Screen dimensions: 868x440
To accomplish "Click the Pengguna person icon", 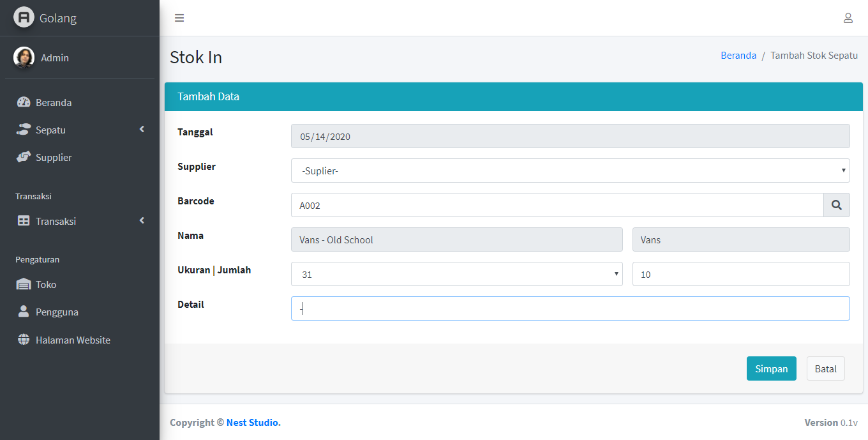I will click(x=24, y=312).
